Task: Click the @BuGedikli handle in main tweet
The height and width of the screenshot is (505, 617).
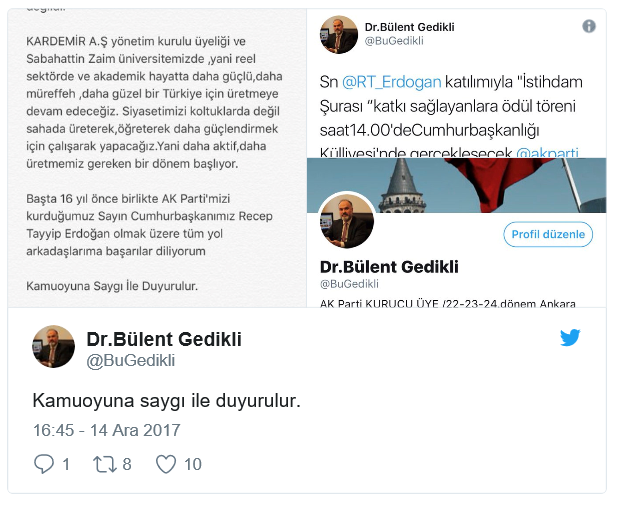Action: click(x=131, y=361)
